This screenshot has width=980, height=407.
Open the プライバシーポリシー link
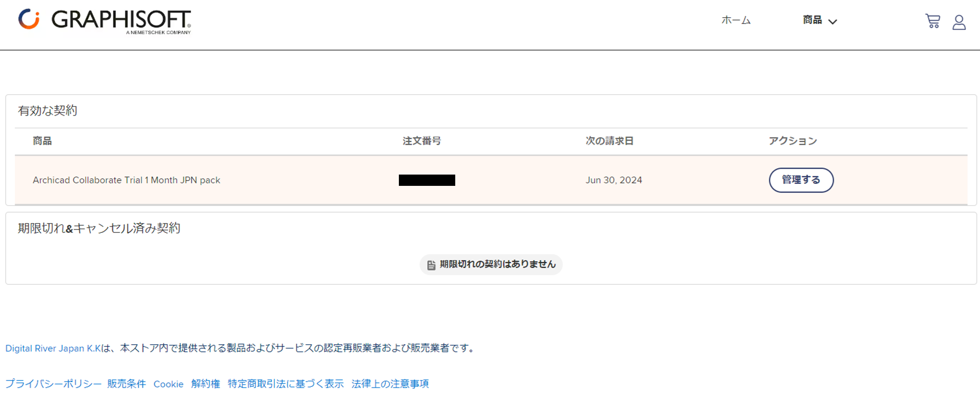(53, 383)
